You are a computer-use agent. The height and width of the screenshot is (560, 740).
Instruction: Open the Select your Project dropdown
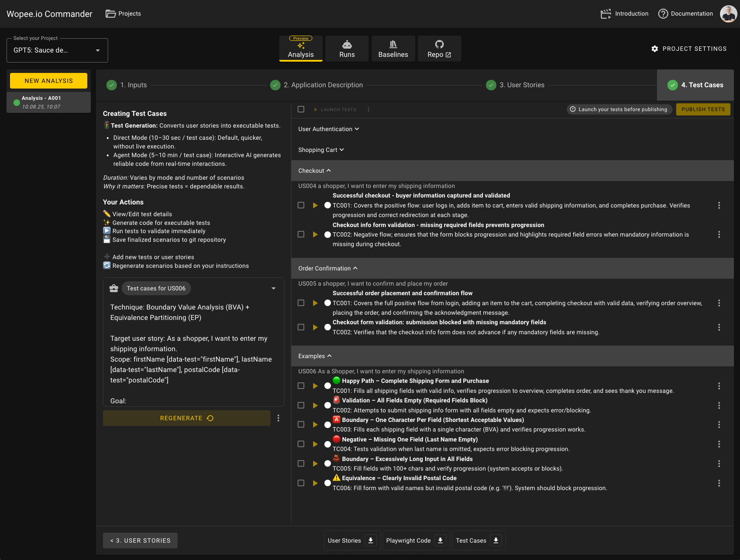tap(57, 50)
